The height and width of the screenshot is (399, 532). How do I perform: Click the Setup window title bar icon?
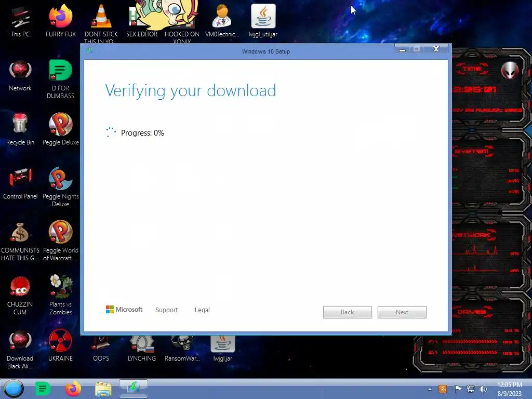tap(89, 51)
